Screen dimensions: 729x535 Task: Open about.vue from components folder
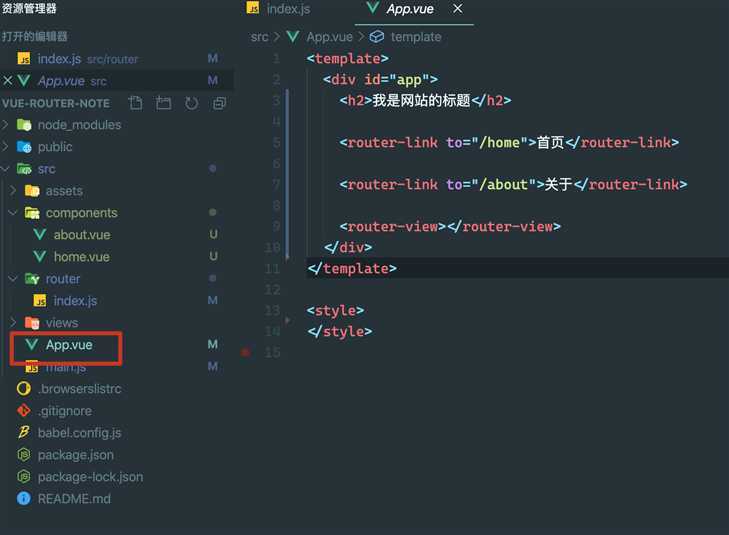pos(81,235)
